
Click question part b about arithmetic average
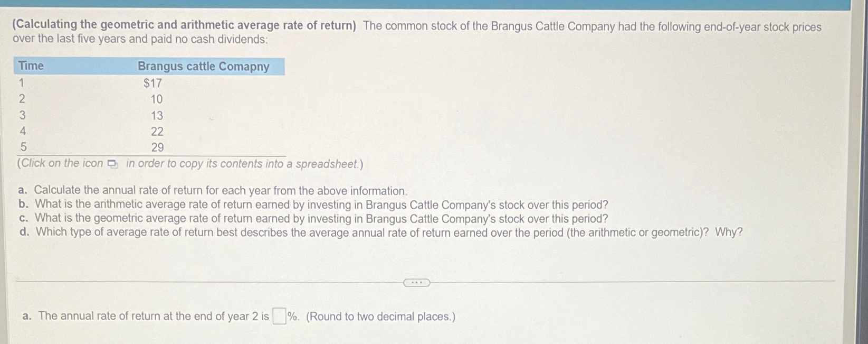tap(313, 204)
